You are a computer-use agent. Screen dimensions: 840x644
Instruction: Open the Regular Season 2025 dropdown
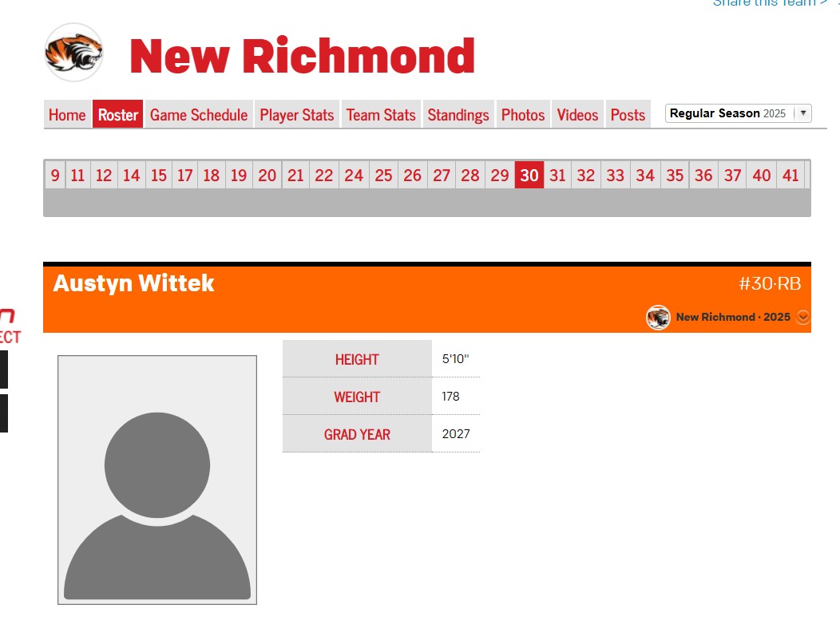pos(738,113)
